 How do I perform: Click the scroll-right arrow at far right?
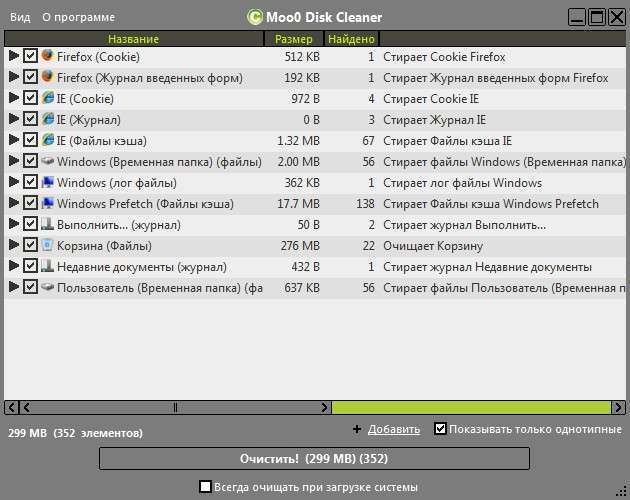pos(618,408)
